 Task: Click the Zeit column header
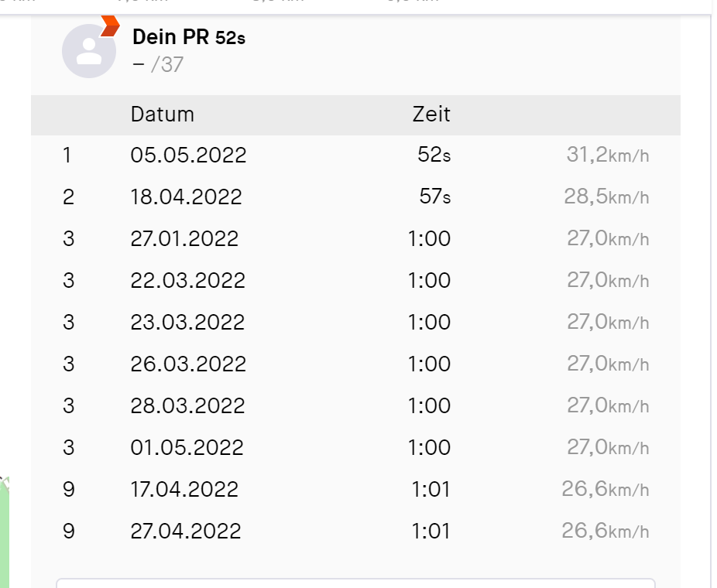(x=431, y=115)
